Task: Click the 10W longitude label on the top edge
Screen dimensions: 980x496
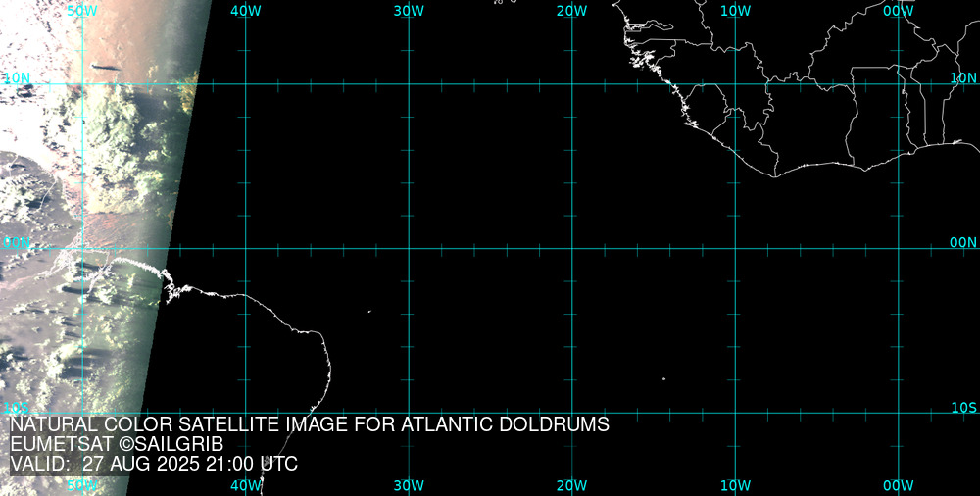Action: click(x=735, y=11)
